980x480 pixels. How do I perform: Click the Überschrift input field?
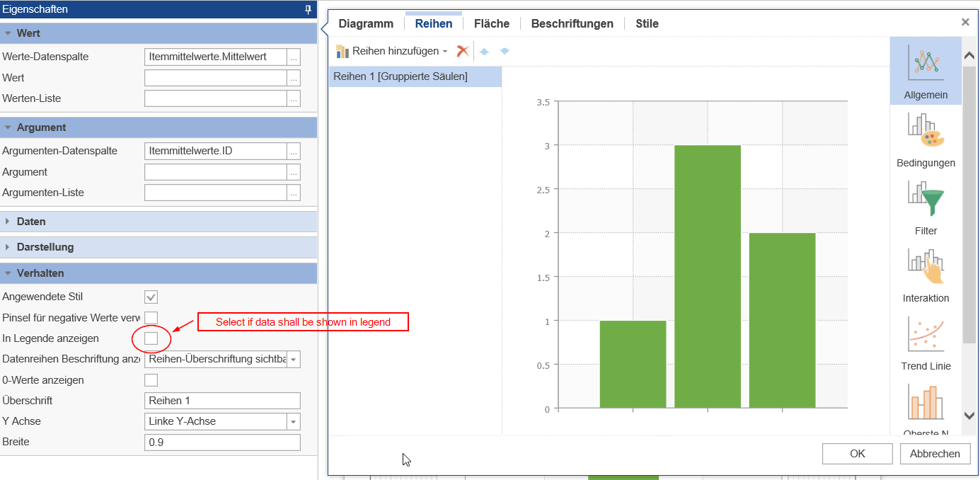pyautogui.click(x=222, y=401)
